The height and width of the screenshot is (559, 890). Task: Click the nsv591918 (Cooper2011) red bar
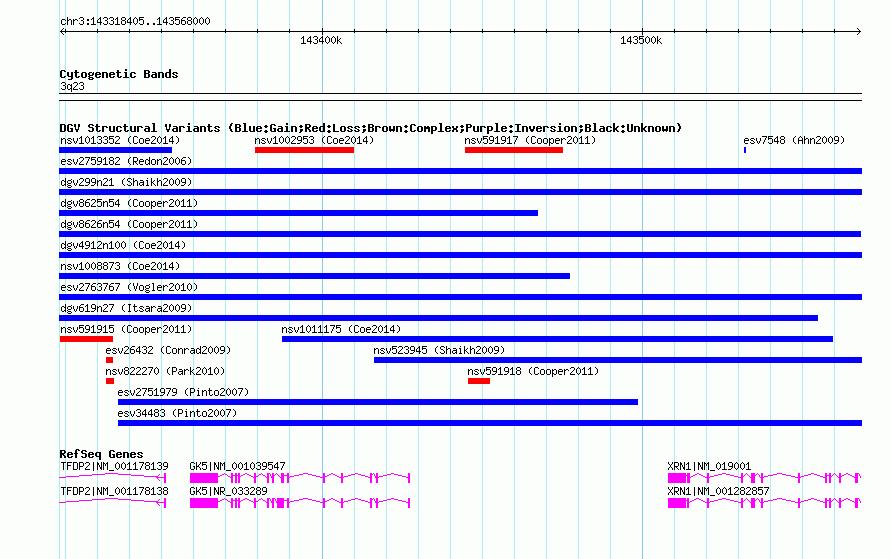pyautogui.click(x=479, y=381)
